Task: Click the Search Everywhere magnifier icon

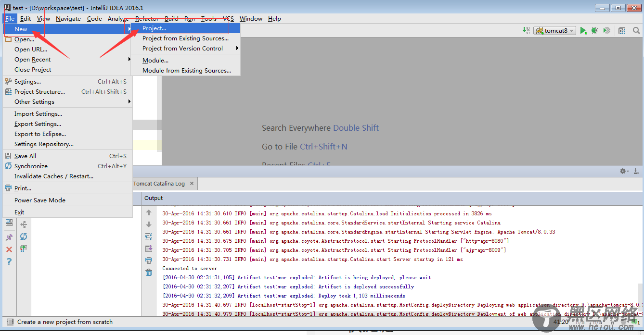Action: pyautogui.click(x=636, y=30)
